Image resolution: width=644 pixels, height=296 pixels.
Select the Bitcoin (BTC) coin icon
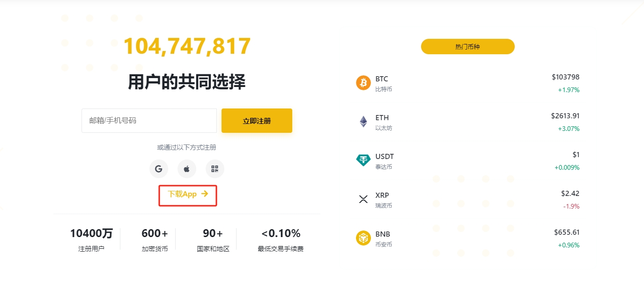point(363,83)
